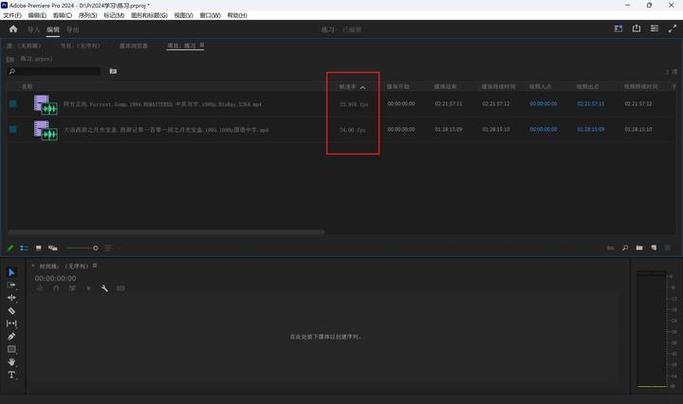The height and width of the screenshot is (404, 683).
Task: Select the Track Select Forward tool
Action: (12, 285)
